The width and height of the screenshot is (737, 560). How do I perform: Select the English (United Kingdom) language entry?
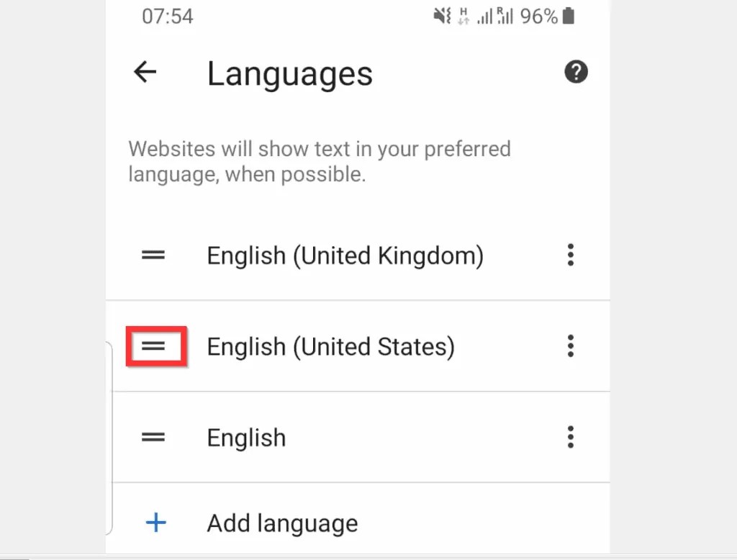pyautogui.click(x=344, y=256)
